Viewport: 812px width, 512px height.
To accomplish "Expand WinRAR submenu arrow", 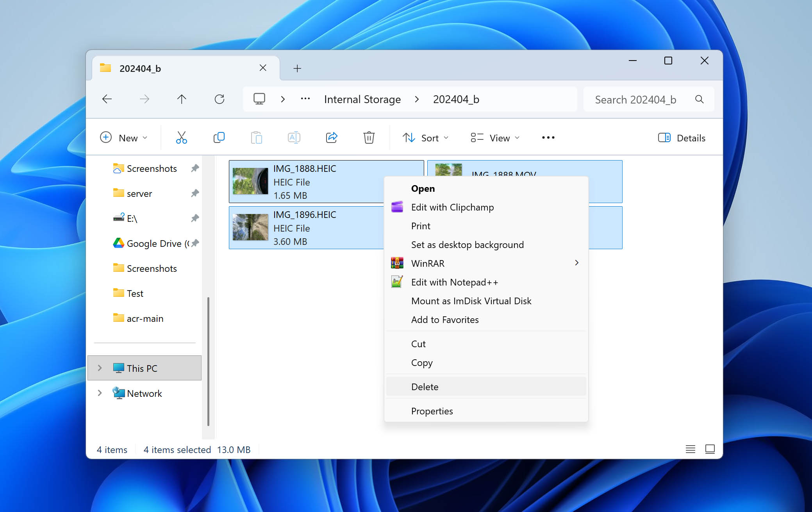I will tap(576, 263).
